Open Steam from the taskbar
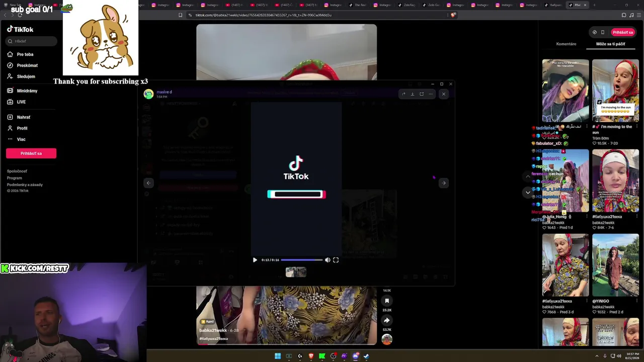The image size is (644, 362). point(366,356)
